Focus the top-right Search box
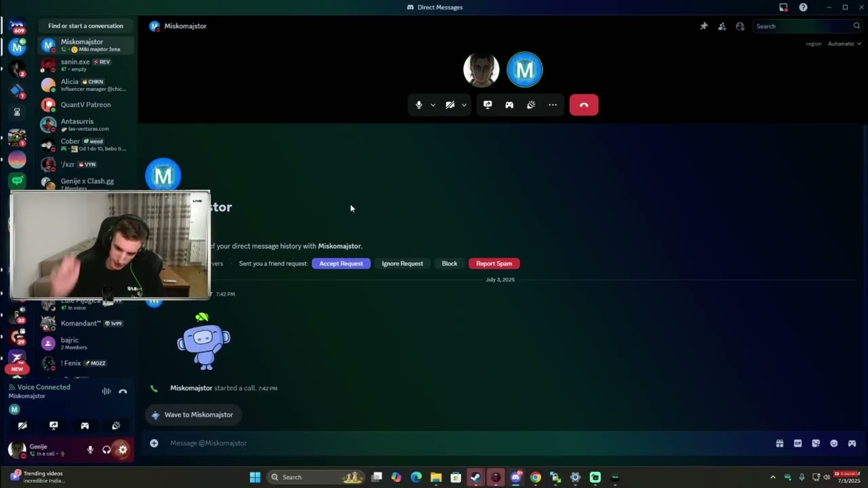 (807, 26)
